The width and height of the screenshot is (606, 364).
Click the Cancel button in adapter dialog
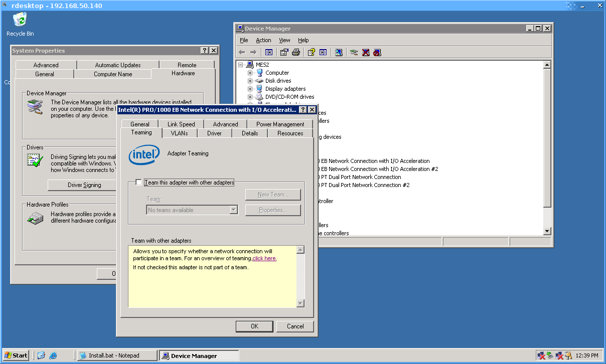coord(295,326)
